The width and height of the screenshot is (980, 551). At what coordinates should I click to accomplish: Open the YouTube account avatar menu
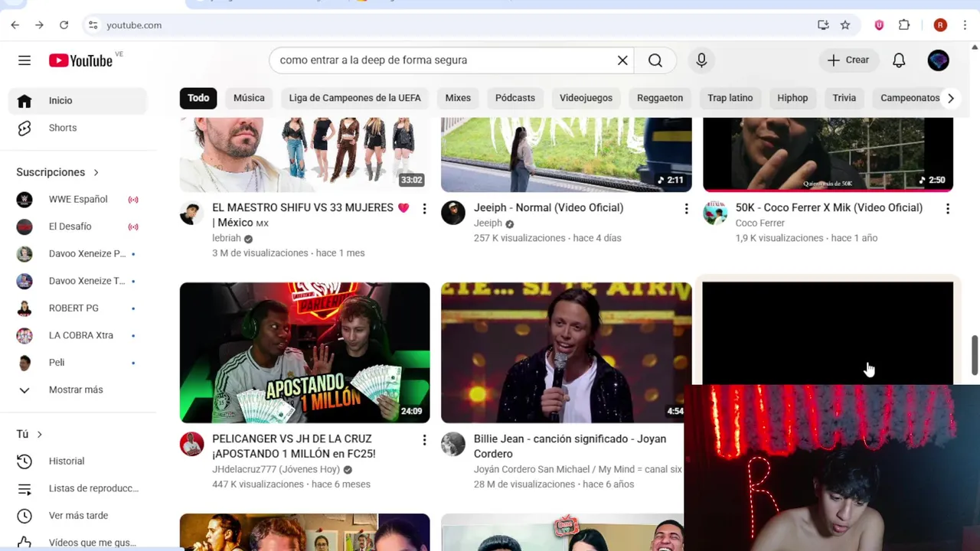(938, 60)
